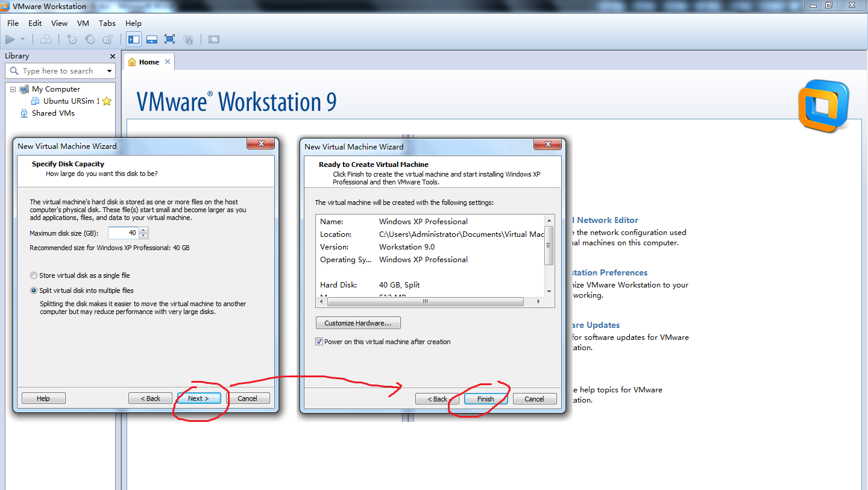Click the magnifier icon in Library search

coord(14,71)
